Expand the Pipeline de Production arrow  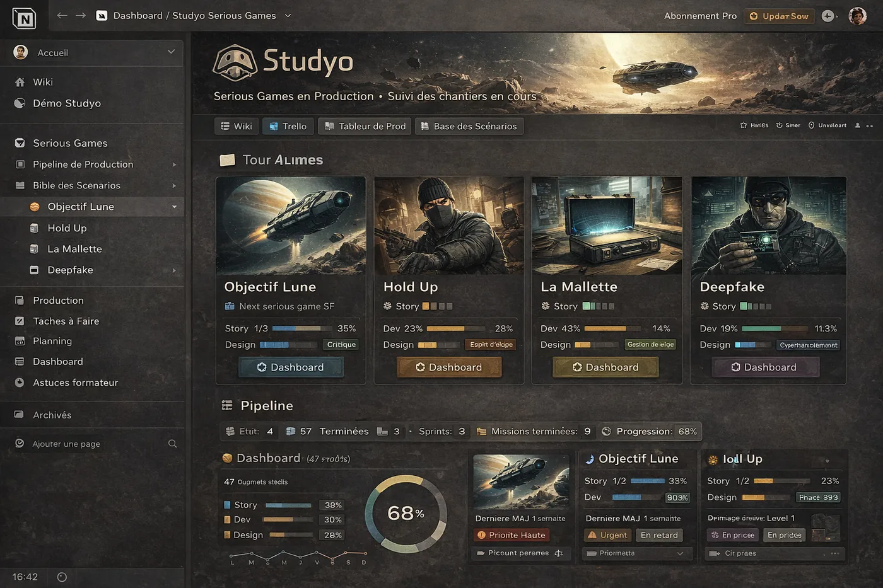174,164
